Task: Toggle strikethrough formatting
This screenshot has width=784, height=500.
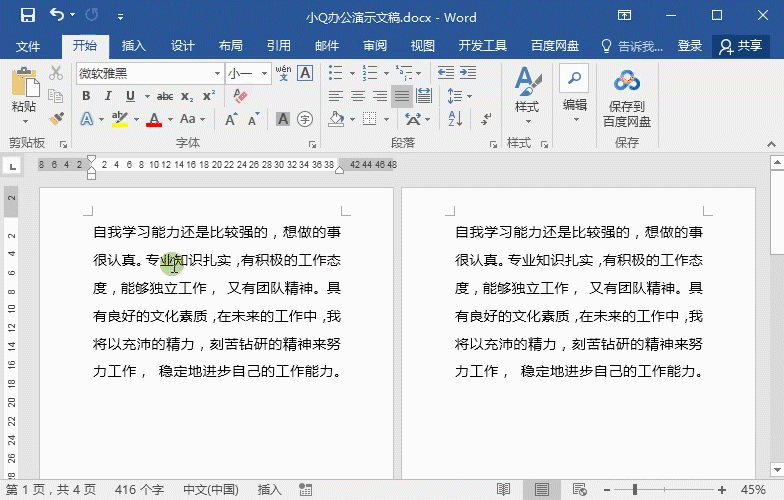Action: [x=165, y=96]
